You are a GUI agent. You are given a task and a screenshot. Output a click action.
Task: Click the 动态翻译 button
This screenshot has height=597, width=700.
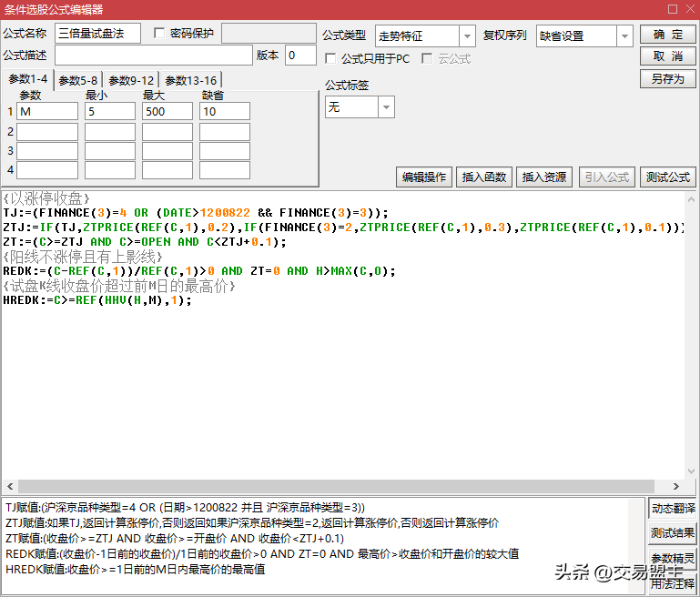click(x=673, y=508)
